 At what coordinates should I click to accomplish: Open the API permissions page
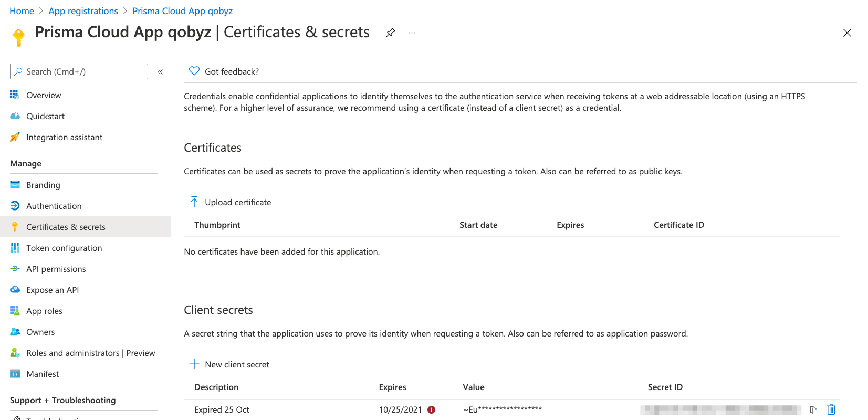[56, 269]
